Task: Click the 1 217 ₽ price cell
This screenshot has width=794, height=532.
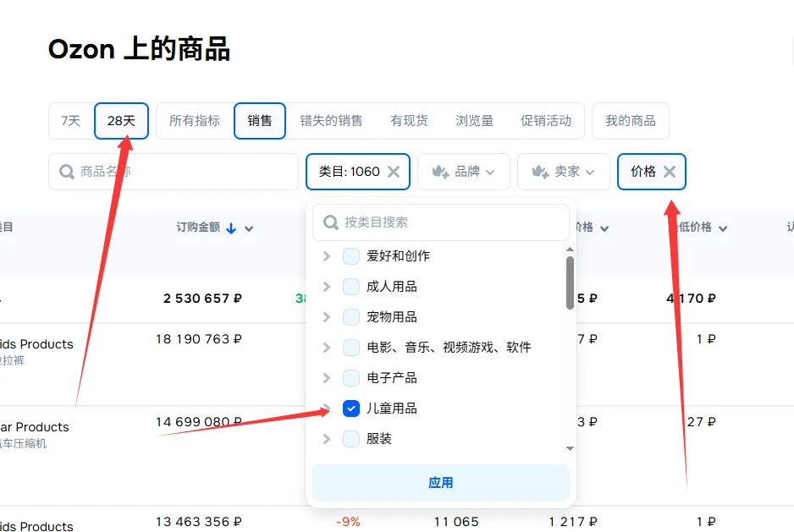Action: coord(573,522)
